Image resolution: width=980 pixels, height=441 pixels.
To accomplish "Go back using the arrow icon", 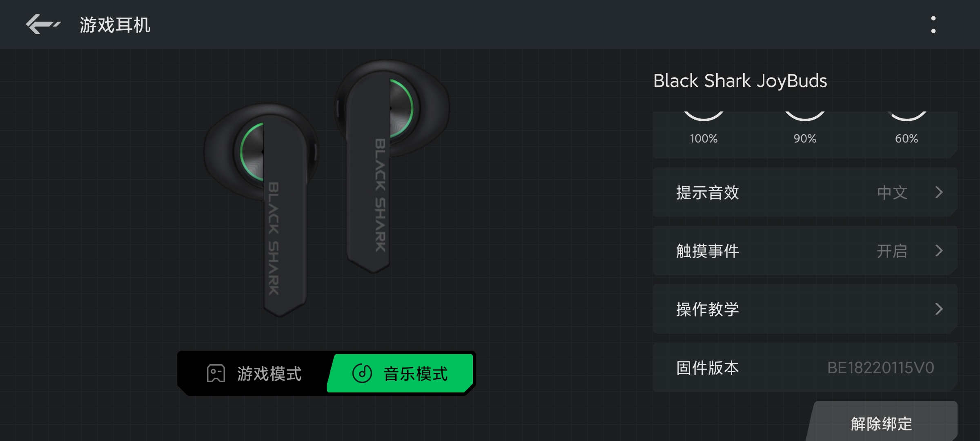I will pyautogui.click(x=43, y=24).
